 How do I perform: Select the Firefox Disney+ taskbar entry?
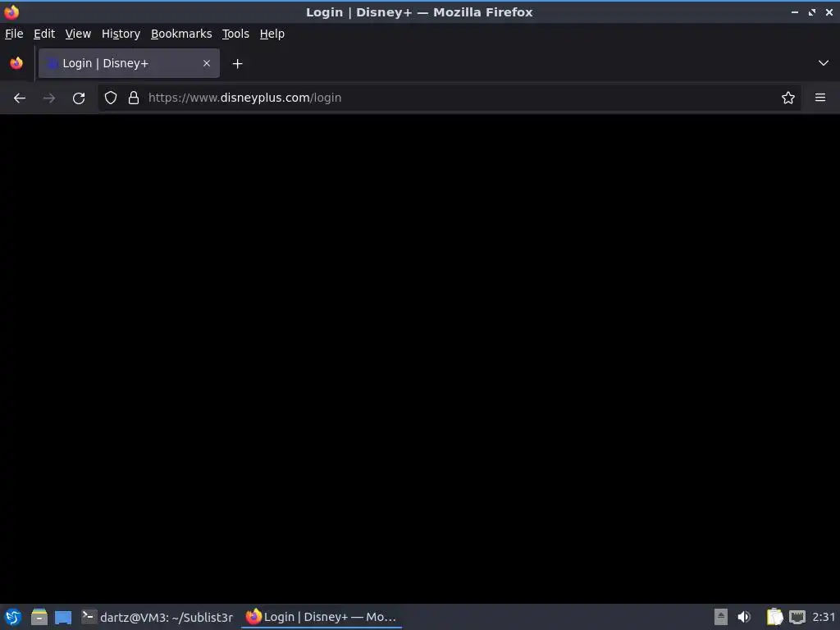[322, 617]
